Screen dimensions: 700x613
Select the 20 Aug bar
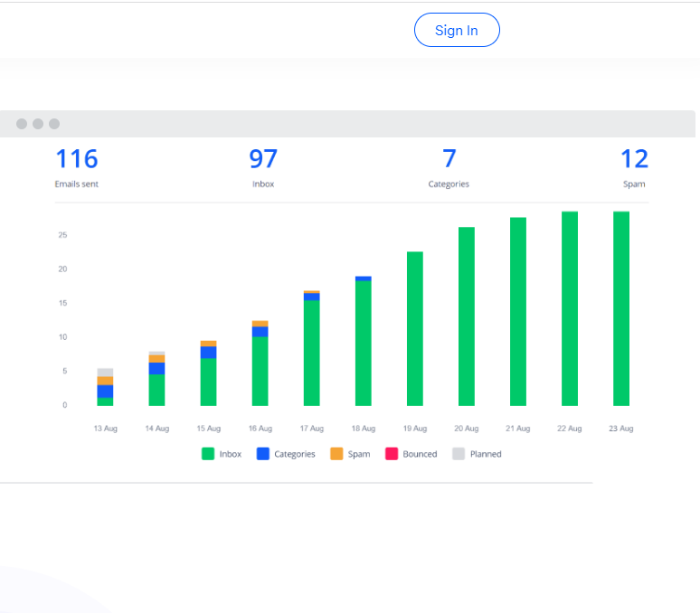click(x=467, y=316)
